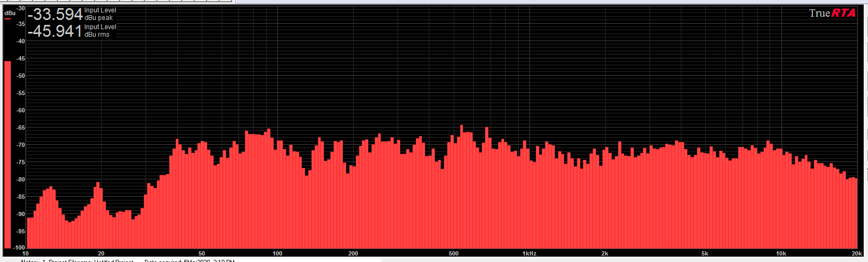Click the dBu unit label
Viewport: 868px width, 262px height.
[10, 12]
